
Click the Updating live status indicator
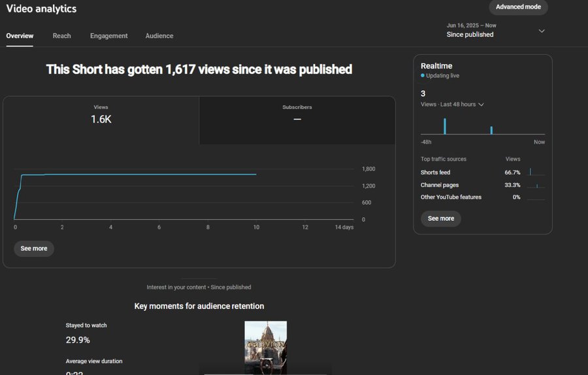coord(440,76)
